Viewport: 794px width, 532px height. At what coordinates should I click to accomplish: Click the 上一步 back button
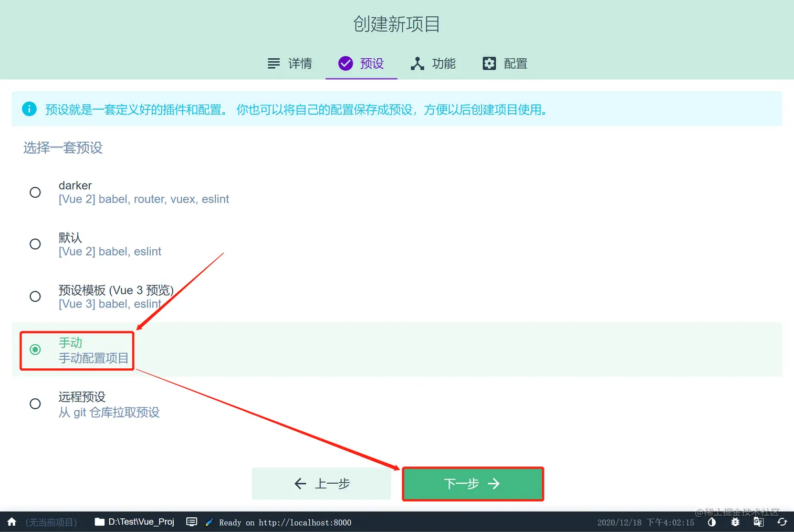(321, 484)
